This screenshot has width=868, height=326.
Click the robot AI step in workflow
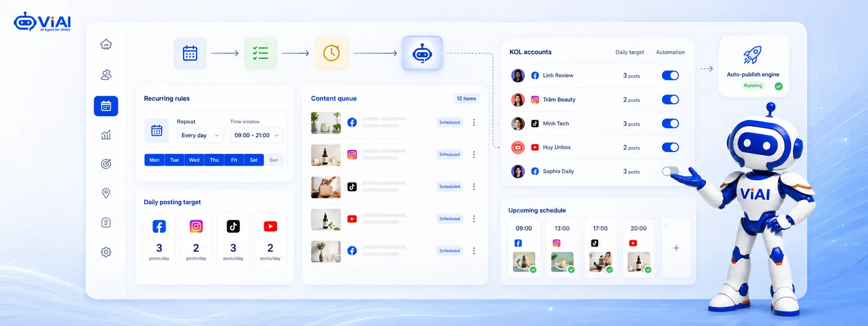tap(422, 53)
